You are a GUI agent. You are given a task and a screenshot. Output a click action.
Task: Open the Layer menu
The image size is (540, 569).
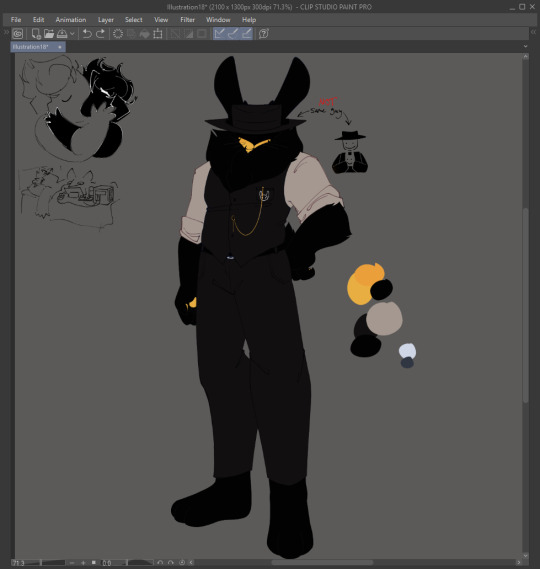(x=106, y=20)
